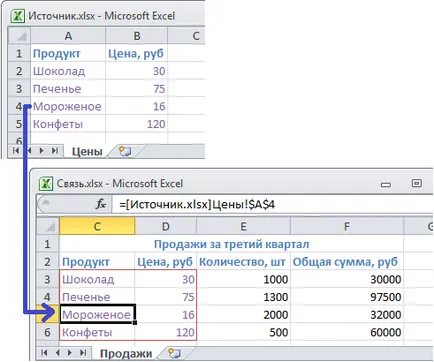Click title cell Продажи за третий квартал
The image size is (434, 362).
(x=231, y=244)
